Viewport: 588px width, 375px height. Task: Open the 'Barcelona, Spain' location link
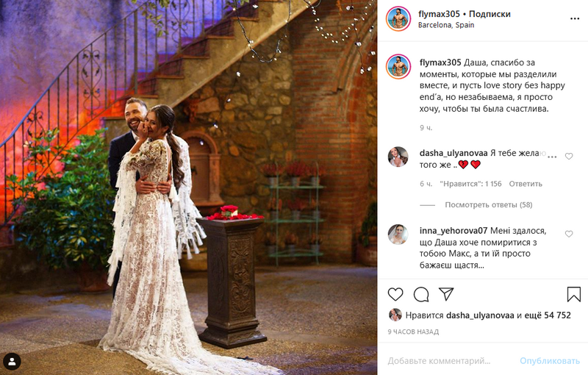(446, 25)
